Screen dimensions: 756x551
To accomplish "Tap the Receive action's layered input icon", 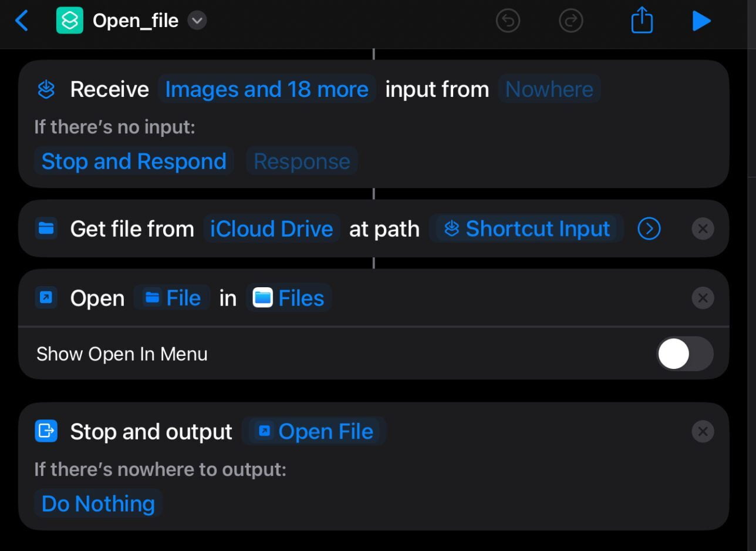I will coord(46,89).
